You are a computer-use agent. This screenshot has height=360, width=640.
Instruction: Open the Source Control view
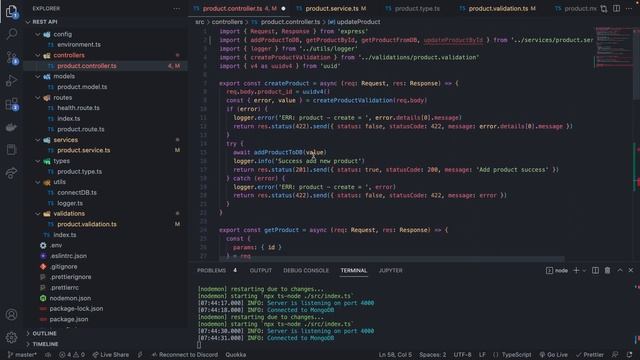[x=11, y=58]
